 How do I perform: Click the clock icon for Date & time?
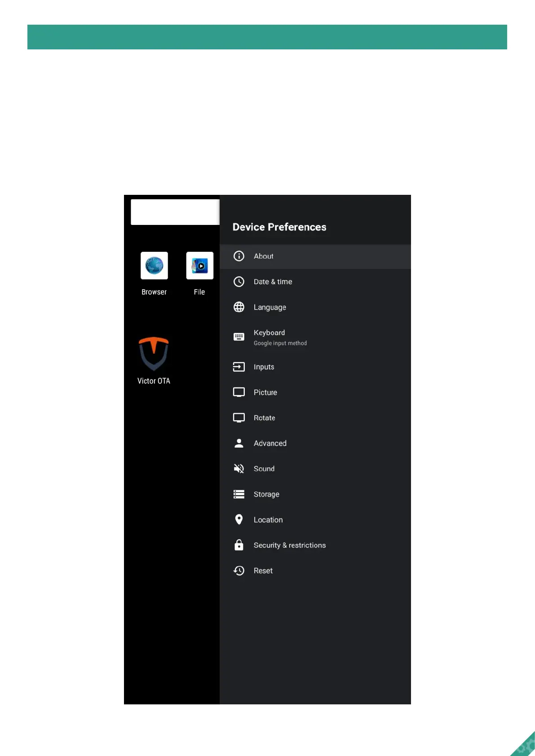[239, 281]
